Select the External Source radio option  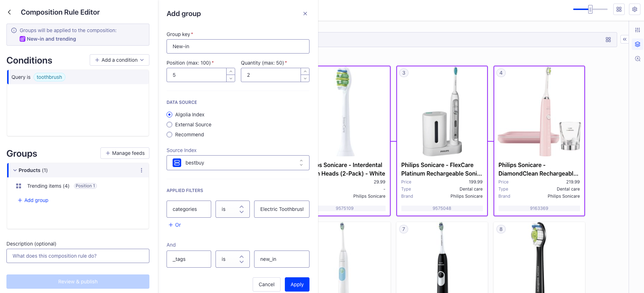click(x=169, y=125)
